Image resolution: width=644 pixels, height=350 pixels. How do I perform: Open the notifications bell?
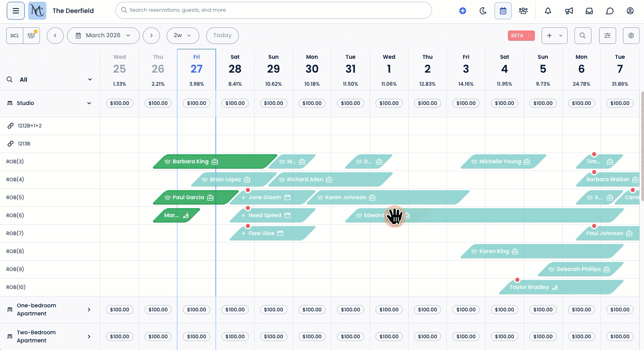(x=548, y=11)
